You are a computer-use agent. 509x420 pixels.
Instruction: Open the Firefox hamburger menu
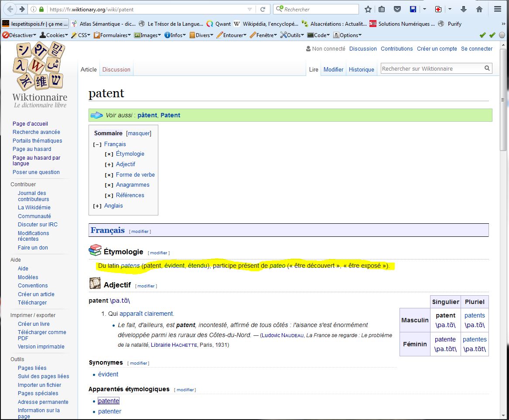[x=498, y=9]
